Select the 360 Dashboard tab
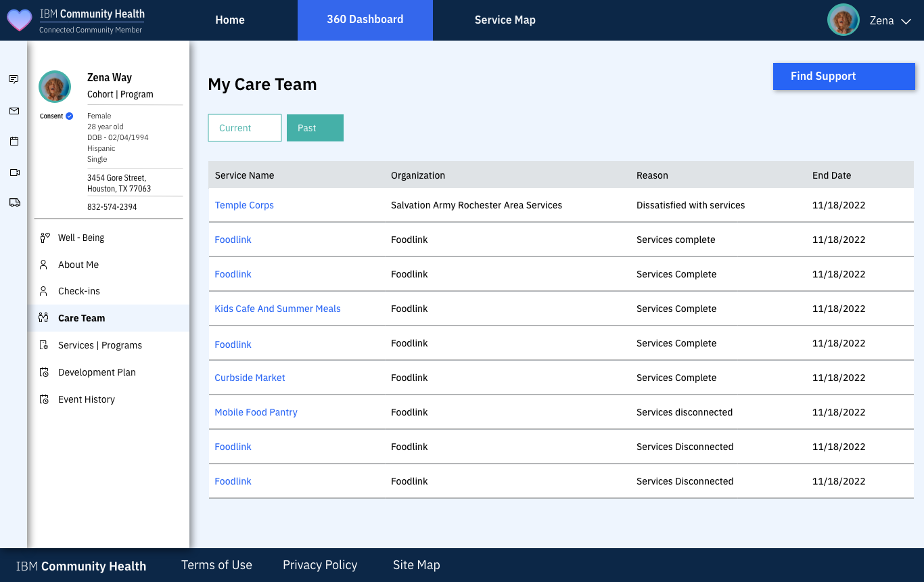 [x=365, y=20]
